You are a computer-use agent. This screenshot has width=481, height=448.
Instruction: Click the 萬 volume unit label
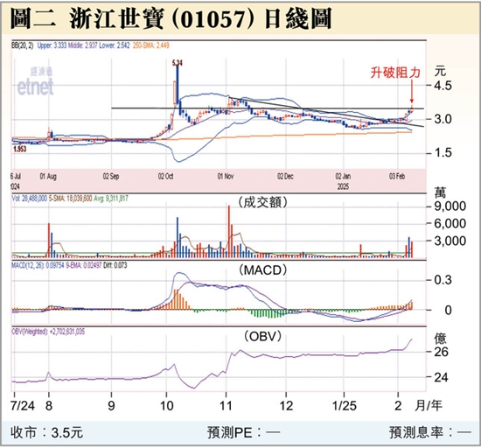440,193
